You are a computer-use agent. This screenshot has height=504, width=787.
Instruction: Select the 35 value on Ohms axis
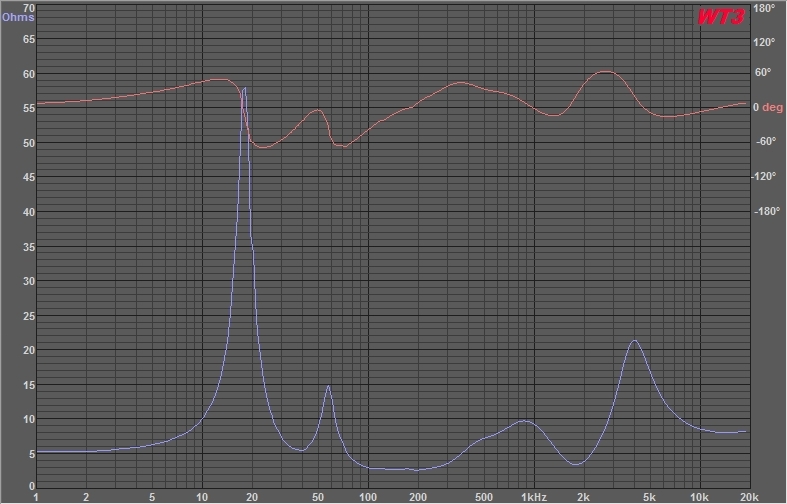(29, 247)
